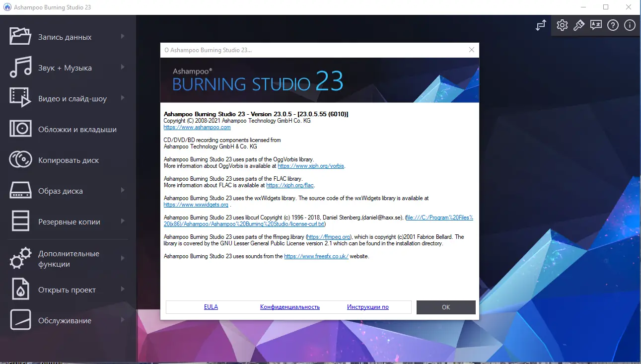Click the Обложки и вкладыши icon
Image resolution: width=641 pixels, height=364 pixels.
click(x=20, y=129)
